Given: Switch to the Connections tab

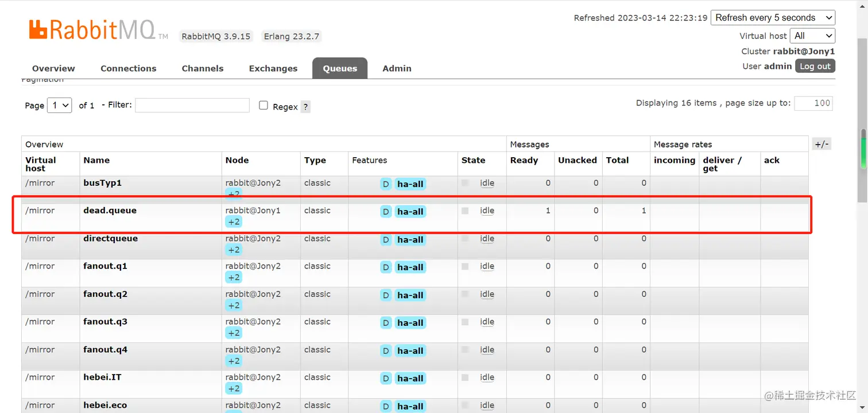Looking at the screenshot, I should (129, 68).
